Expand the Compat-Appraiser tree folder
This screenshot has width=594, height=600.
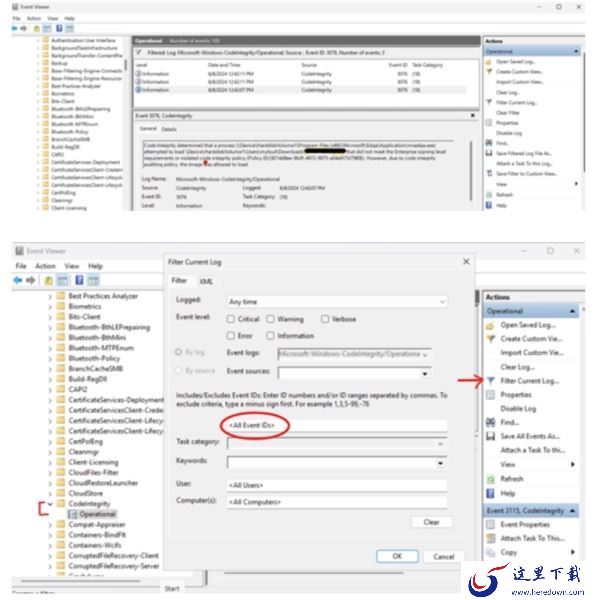point(50,525)
